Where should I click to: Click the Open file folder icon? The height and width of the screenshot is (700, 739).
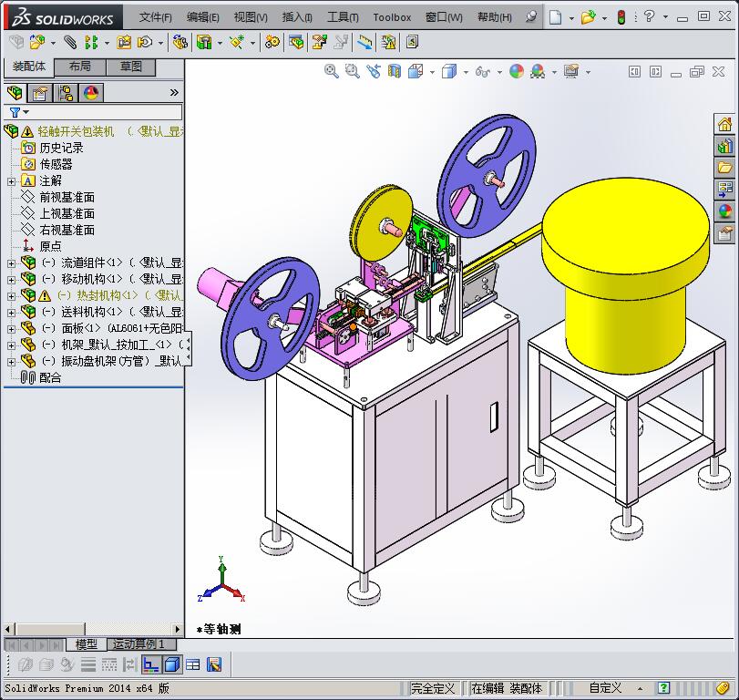588,17
